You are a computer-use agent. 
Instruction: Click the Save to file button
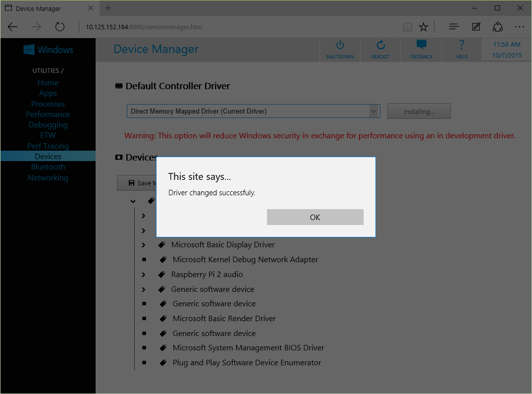(137, 183)
